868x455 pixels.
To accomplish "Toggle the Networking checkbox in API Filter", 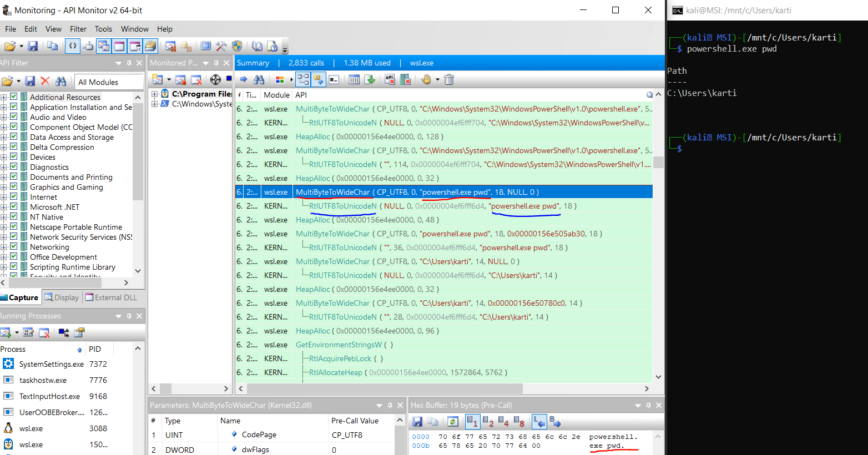I will point(14,247).
